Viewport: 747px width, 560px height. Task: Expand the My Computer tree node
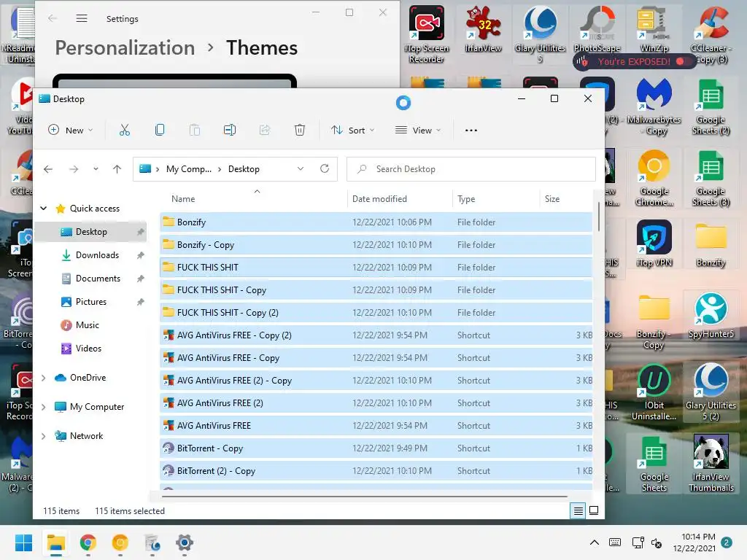[43, 407]
